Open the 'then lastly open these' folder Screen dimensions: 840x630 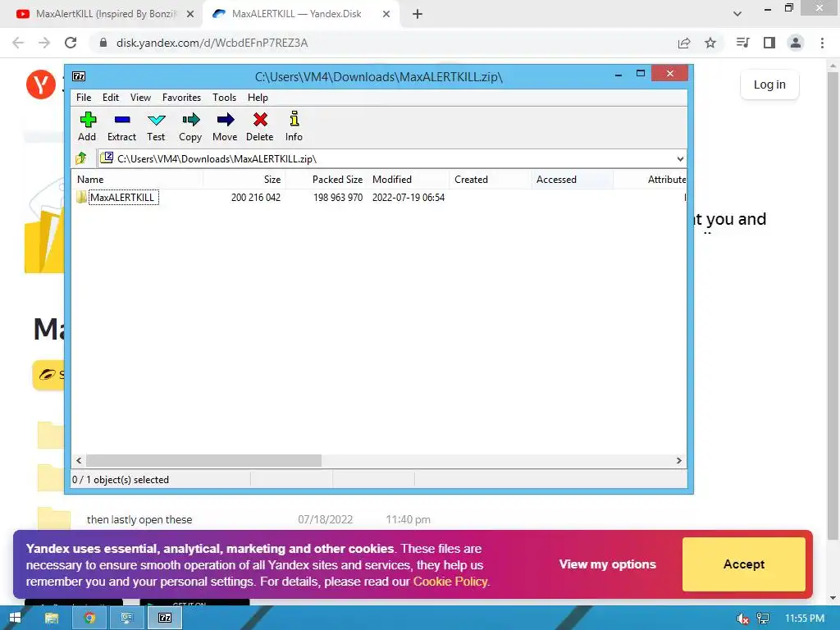(139, 519)
